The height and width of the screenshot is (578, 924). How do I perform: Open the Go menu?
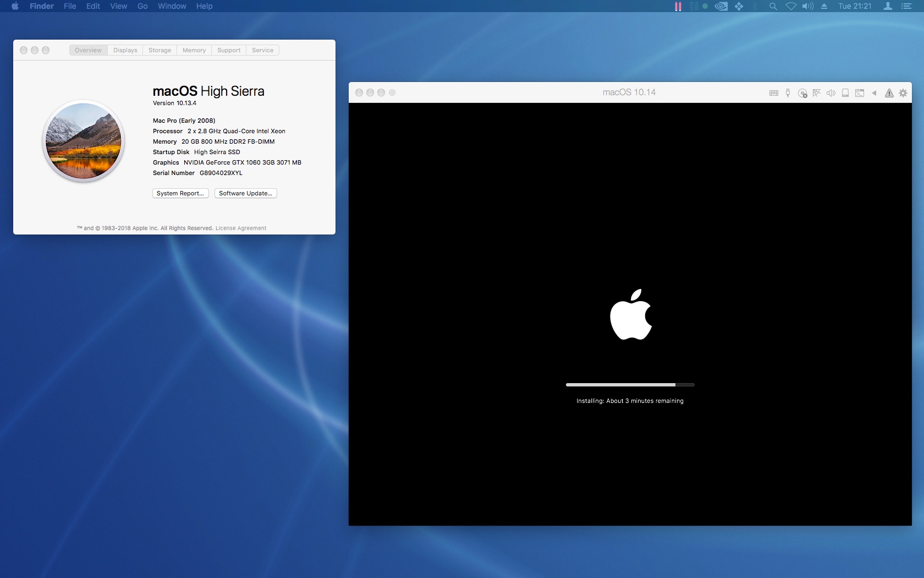click(142, 6)
